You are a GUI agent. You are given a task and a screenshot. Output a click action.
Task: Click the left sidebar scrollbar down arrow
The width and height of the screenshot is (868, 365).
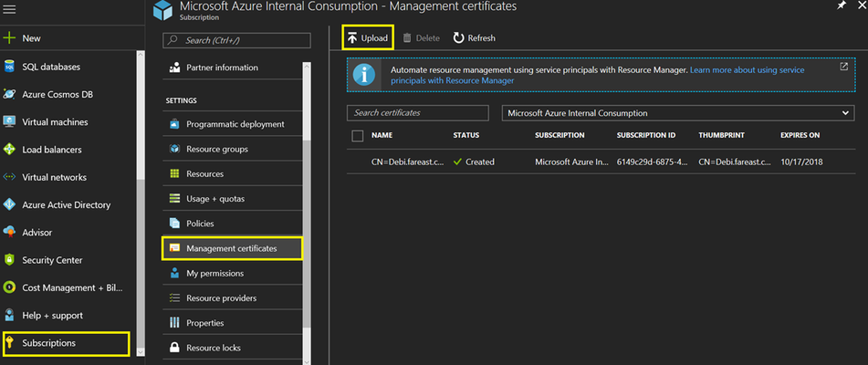[x=140, y=351]
